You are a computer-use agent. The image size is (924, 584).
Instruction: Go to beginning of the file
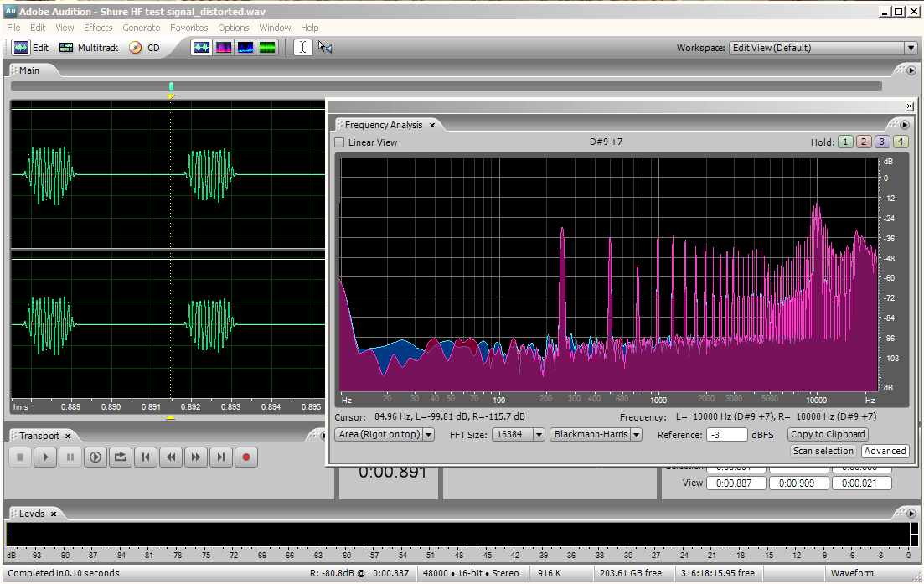click(x=146, y=457)
